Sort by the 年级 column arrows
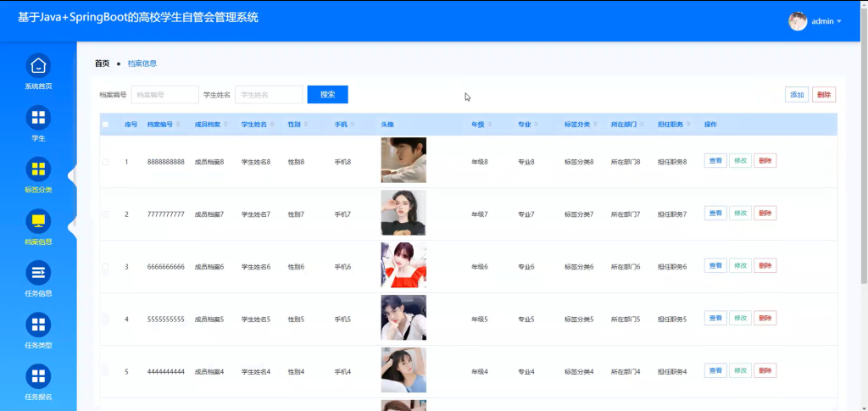This screenshot has height=411, width=868. pos(490,125)
